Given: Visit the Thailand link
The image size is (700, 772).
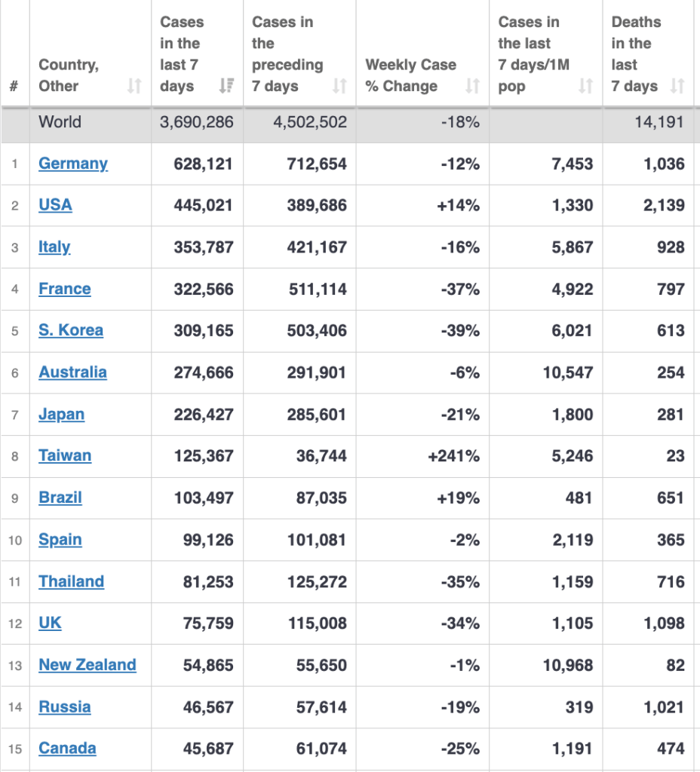Looking at the screenshot, I should pyautogui.click(x=71, y=581).
